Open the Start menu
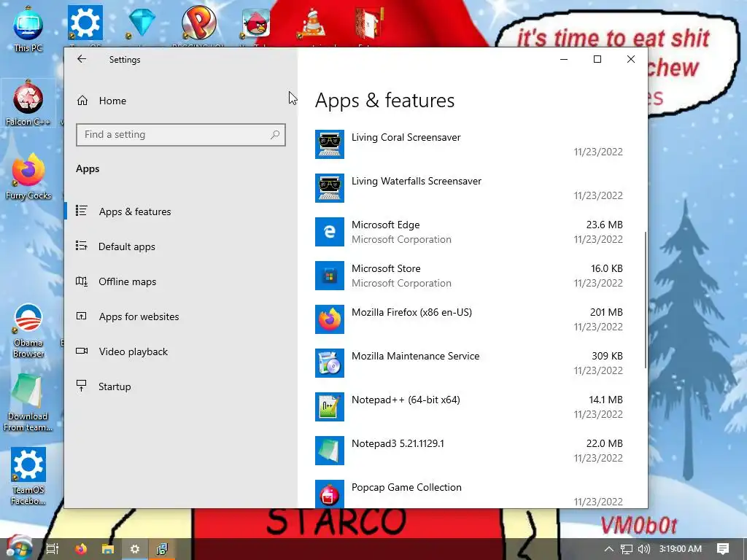 click(19, 548)
